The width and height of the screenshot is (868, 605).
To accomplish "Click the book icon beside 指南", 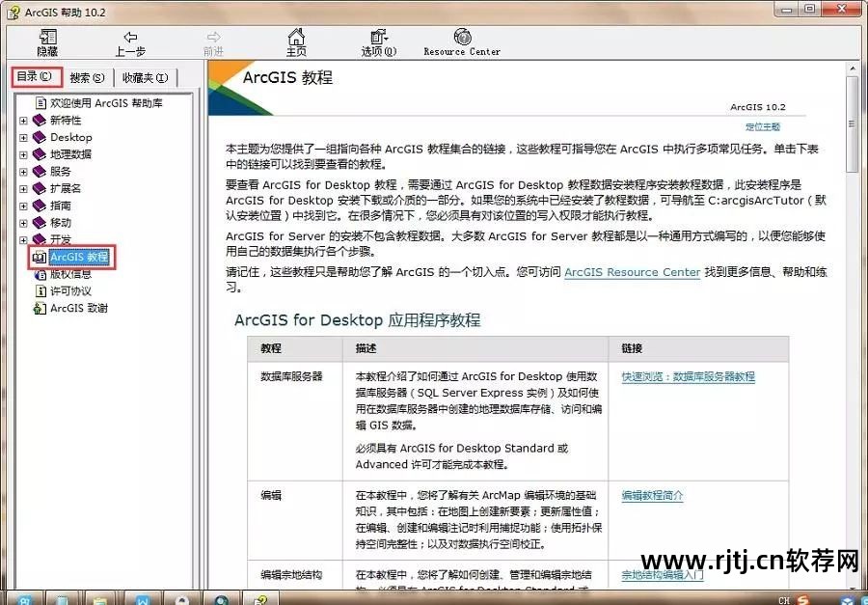I will point(40,206).
